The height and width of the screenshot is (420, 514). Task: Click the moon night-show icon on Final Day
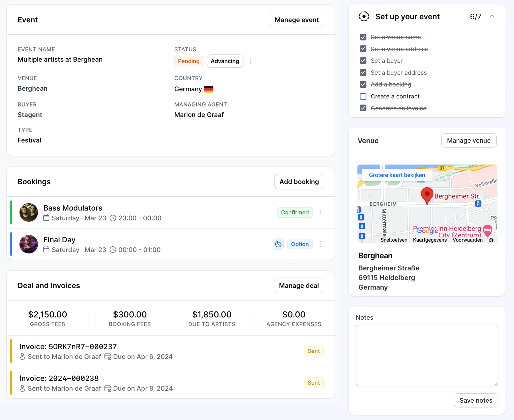[278, 244]
